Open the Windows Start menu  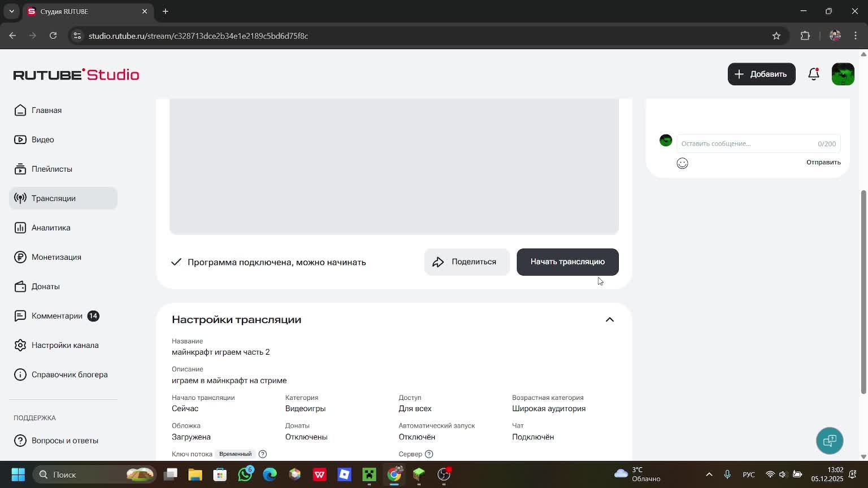point(18,474)
